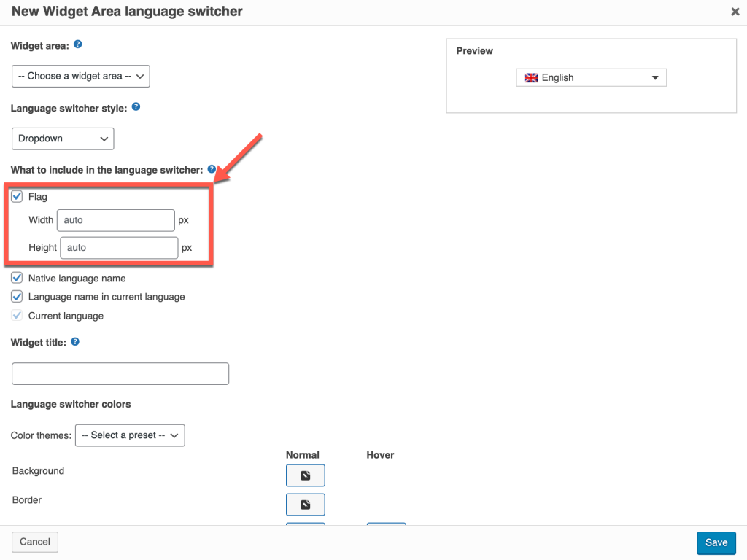Image resolution: width=747 pixels, height=560 pixels.
Task: Open the Background Normal color picker icon
Action: [x=305, y=475]
